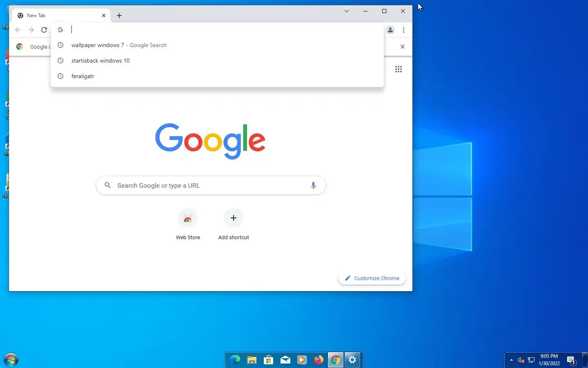Viewport: 588px width, 368px height.
Task: Show hidden system tray icons
Action: coord(511,360)
